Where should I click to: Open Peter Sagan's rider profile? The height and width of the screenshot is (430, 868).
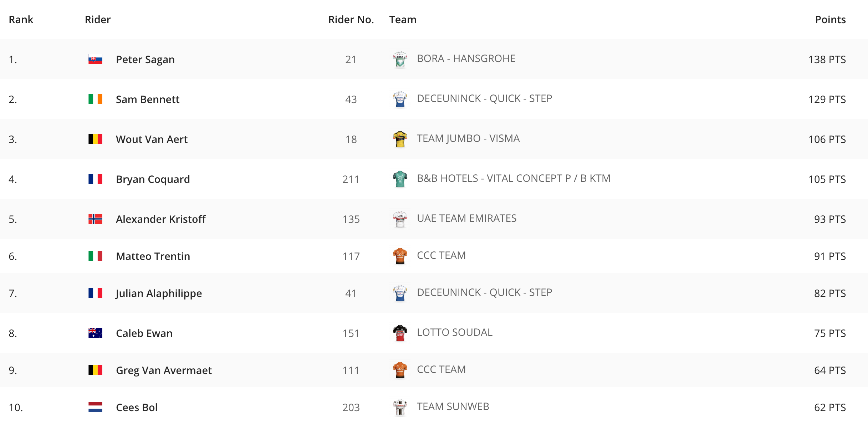(145, 60)
